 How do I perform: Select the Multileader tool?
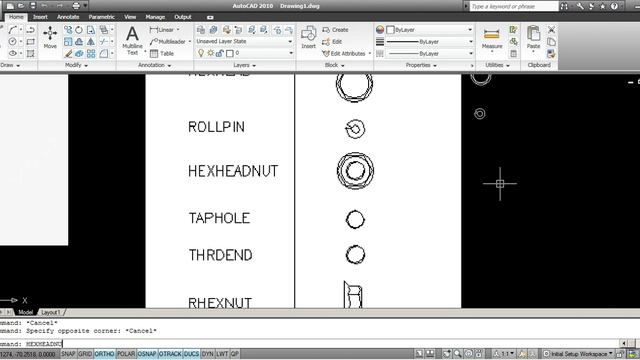[x=170, y=42]
